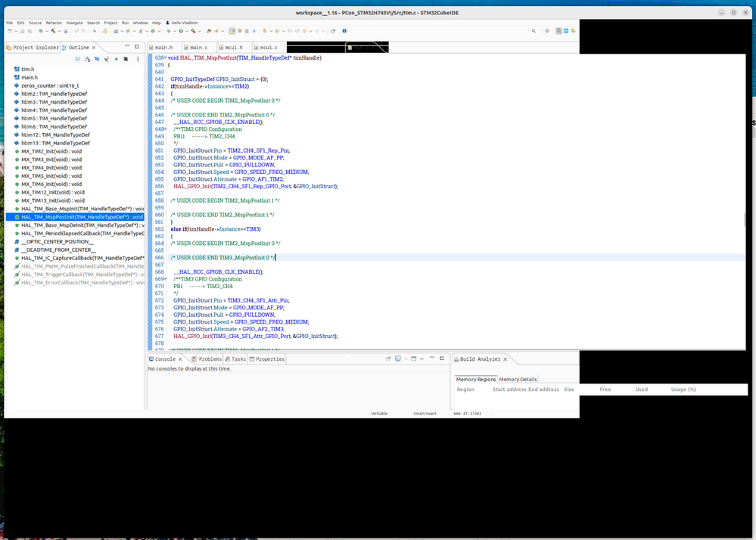Launch a debug session with the bug icon

(169, 32)
